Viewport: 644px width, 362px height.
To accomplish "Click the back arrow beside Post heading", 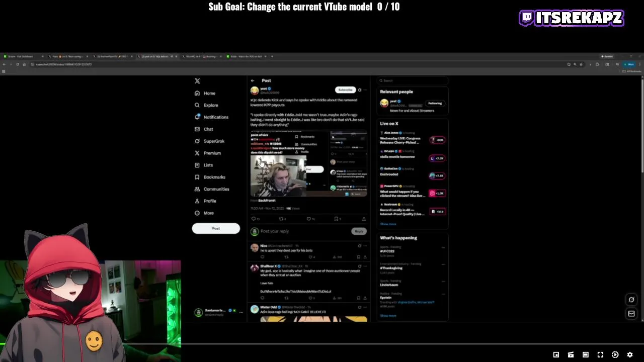I will click(x=253, y=80).
